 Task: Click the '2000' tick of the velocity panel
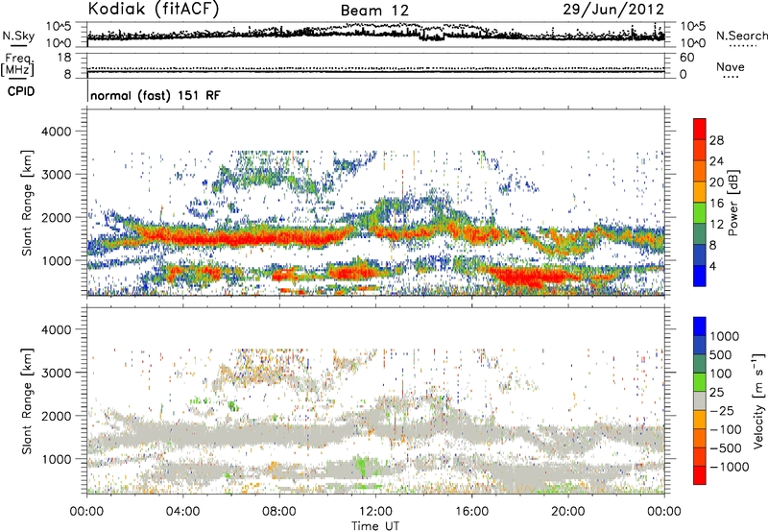(57, 416)
